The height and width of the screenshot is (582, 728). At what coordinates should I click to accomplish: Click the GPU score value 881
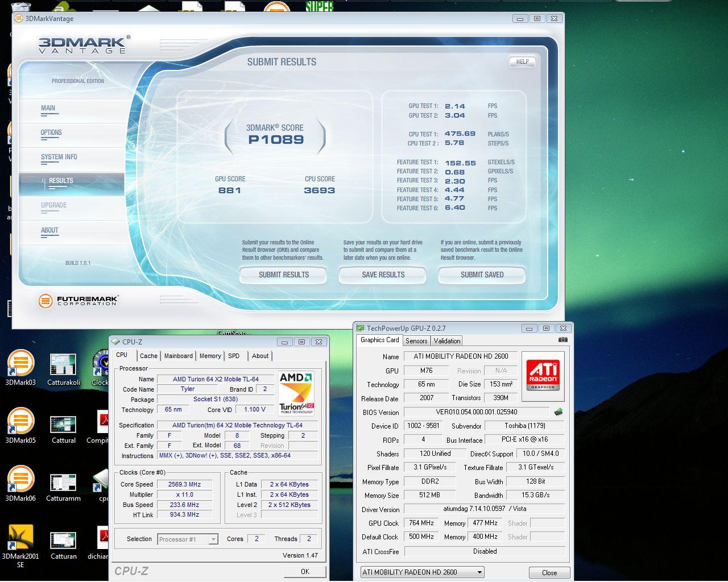pyautogui.click(x=230, y=190)
